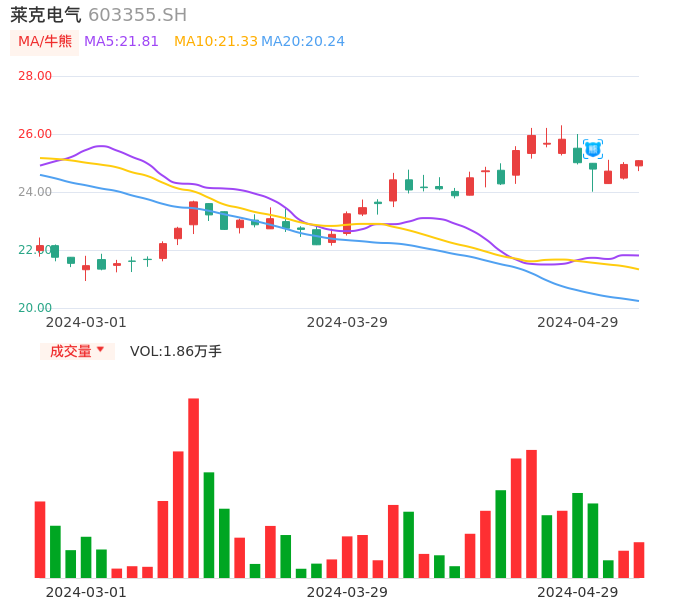Click the 20.00 price axis label

[35, 308]
